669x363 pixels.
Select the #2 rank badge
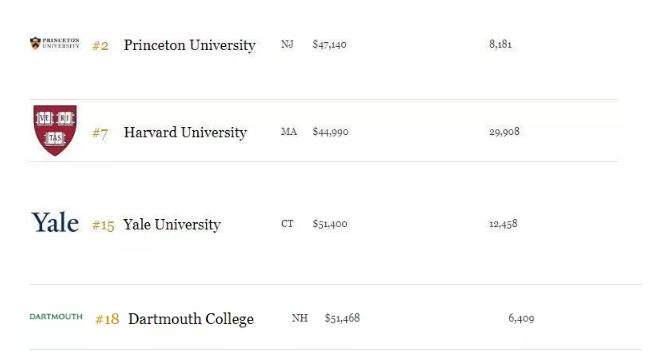click(100, 46)
